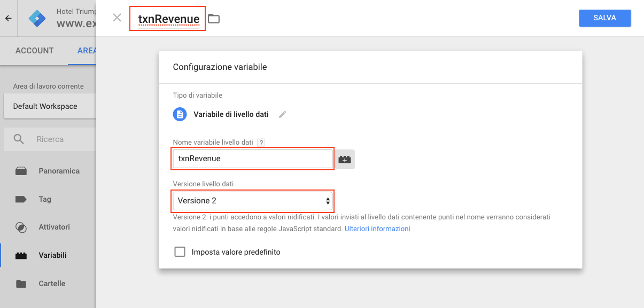The image size is (644, 308).
Task: Click the Nome variabile livello dati field
Action: point(252,159)
